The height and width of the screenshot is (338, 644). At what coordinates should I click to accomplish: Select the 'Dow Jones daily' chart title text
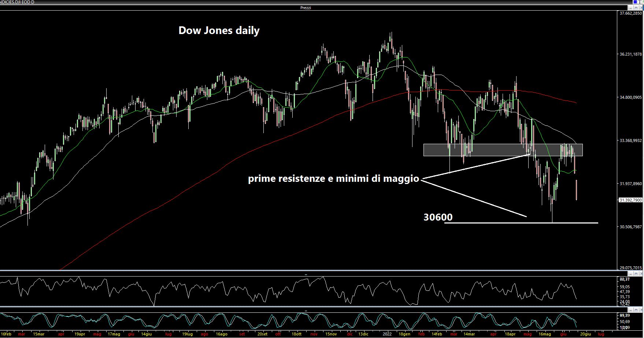point(219,30)
